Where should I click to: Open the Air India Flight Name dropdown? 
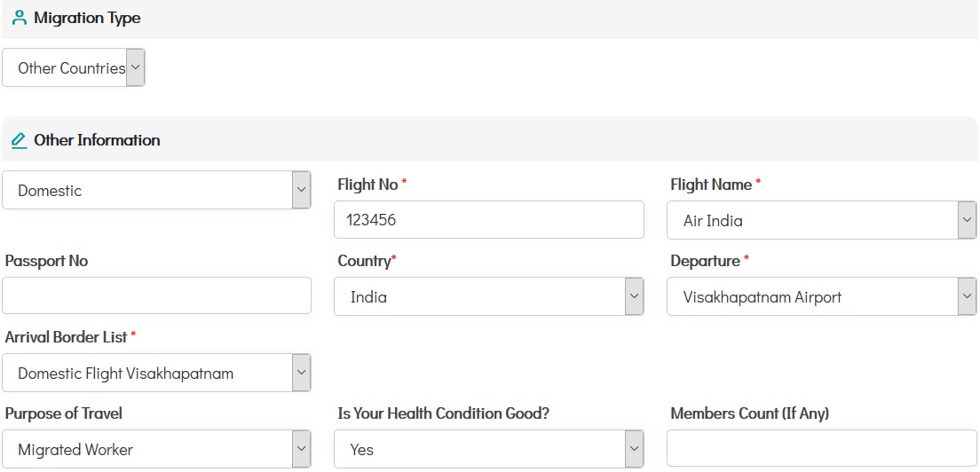821,220
